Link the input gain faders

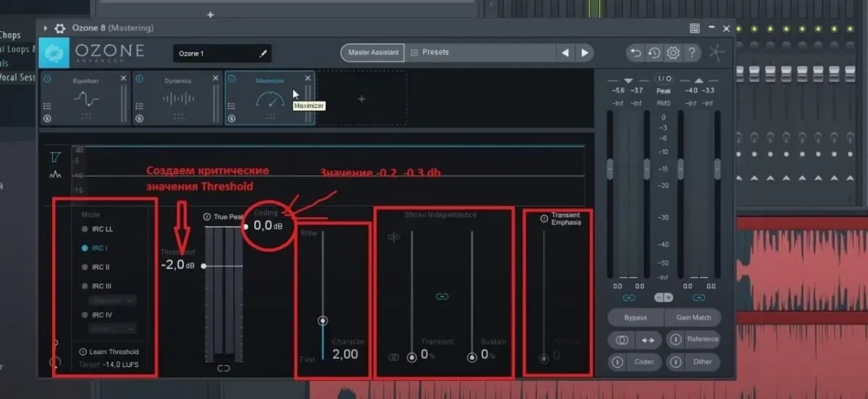pos(629,298)
